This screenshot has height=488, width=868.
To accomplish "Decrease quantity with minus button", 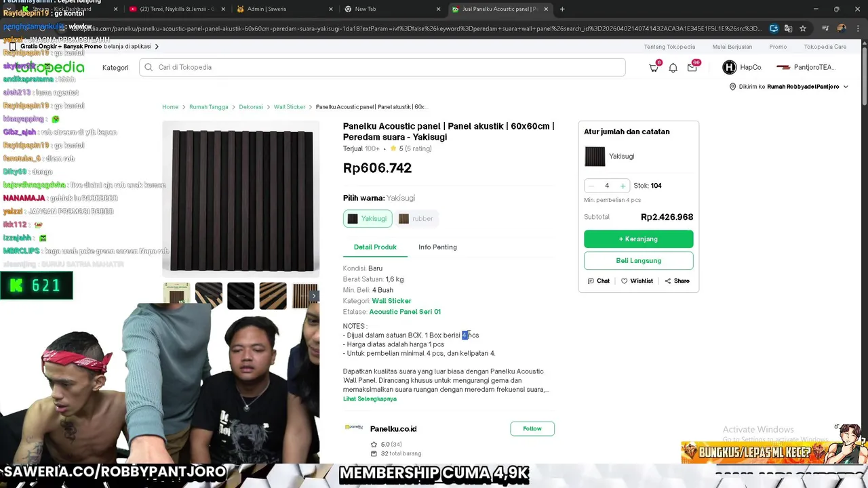I will (591, 186).
